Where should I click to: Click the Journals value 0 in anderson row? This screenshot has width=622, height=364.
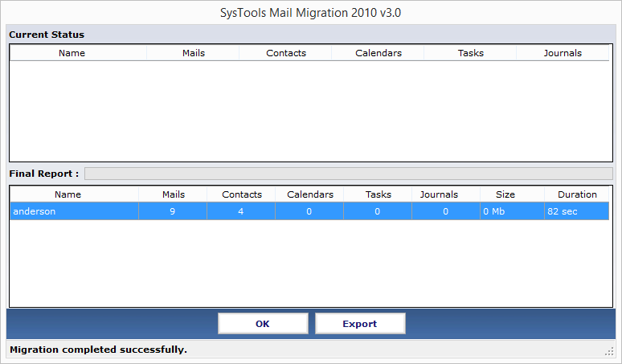pos(446,211)
